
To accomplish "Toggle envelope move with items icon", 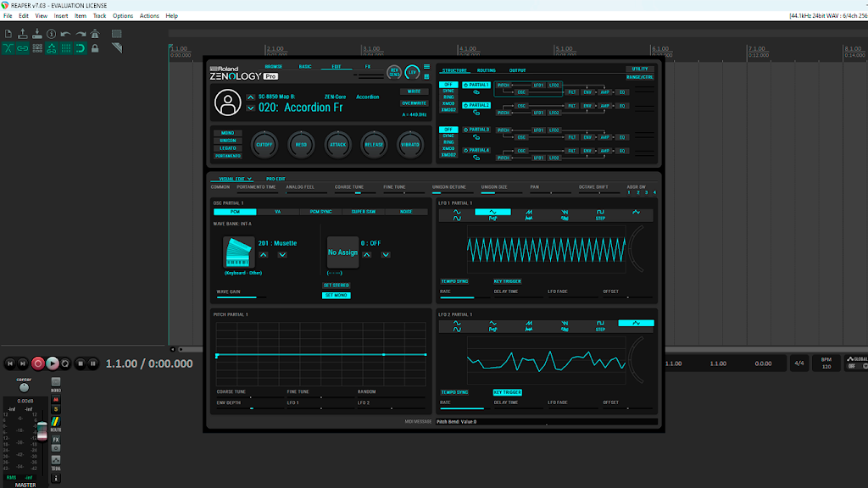I will point(52,48).
